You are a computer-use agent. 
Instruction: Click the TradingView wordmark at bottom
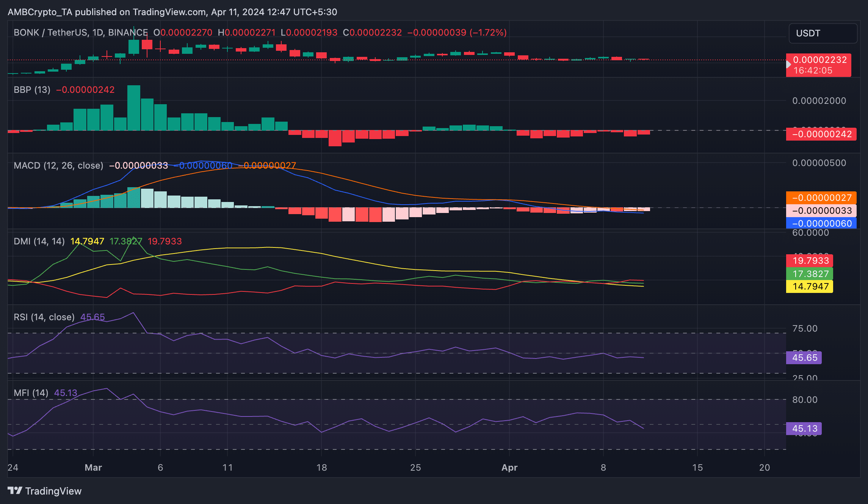53,491
